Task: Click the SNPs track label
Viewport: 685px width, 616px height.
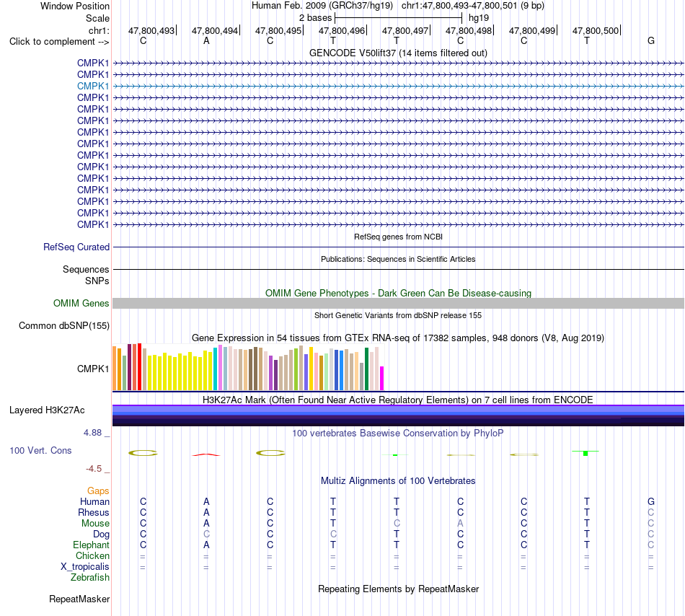Action: (97, 281)
